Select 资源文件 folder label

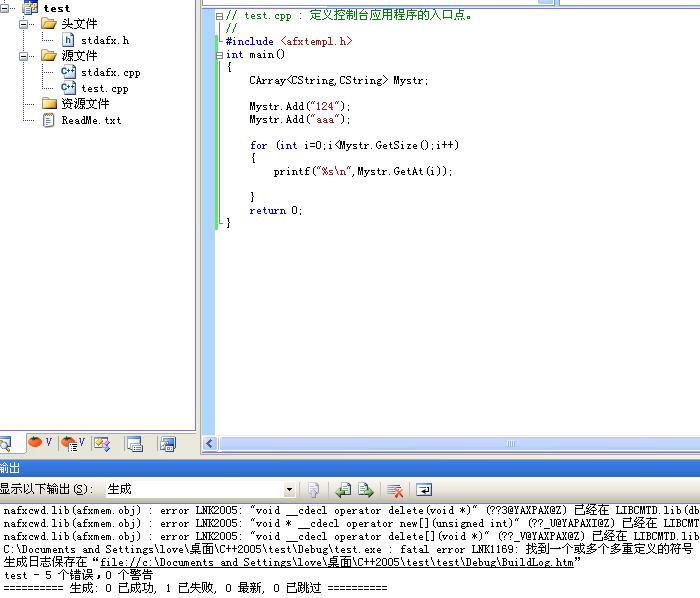click(85, 104)
